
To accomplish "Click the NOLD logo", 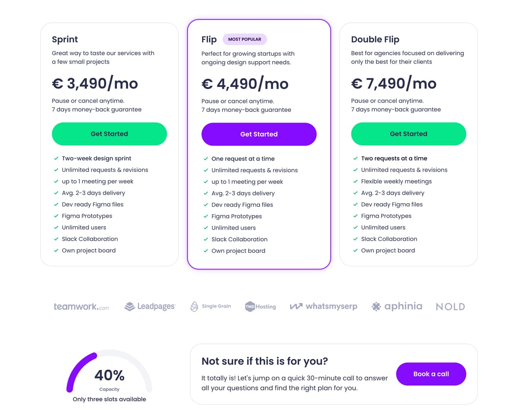I will click(450, 307).
